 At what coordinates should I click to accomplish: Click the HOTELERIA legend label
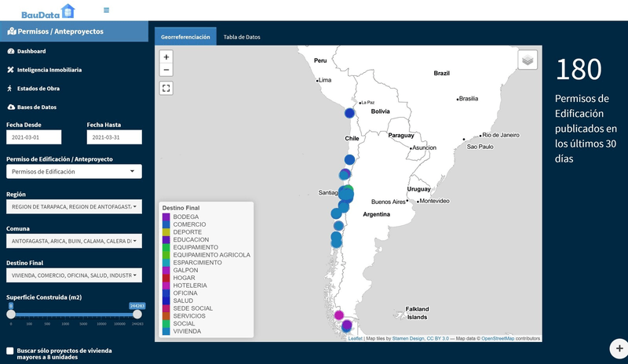coord(190,285)
